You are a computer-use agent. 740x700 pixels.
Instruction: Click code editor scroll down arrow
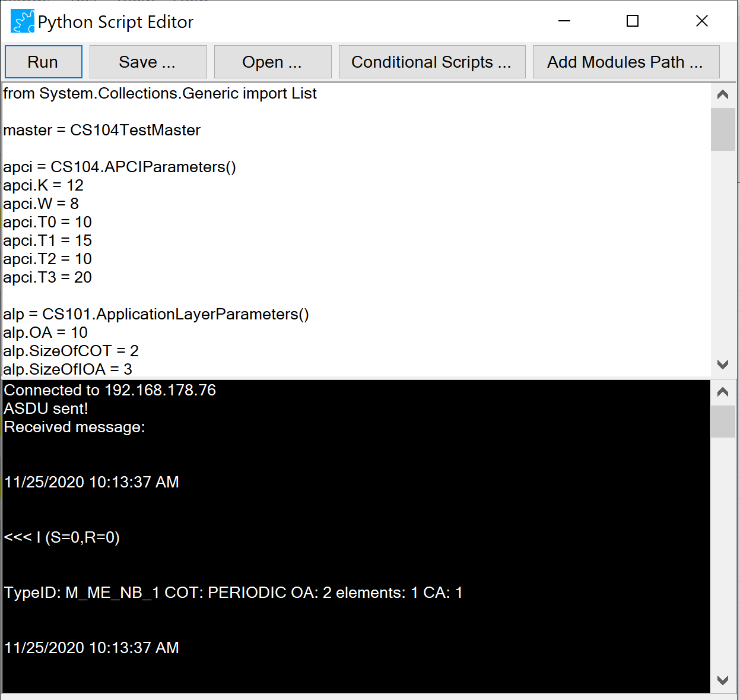click(x=722, y=364)
